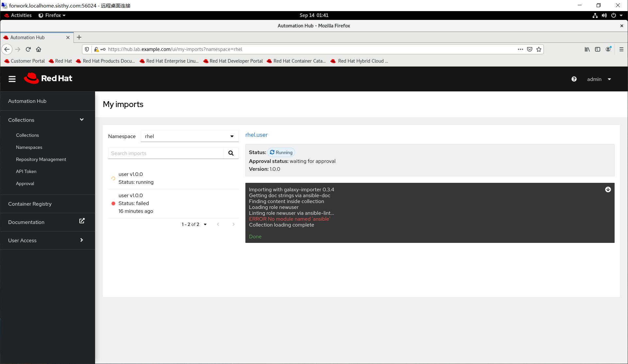Toggle the Firefox sidebar view icon
This screenshot has width=628, height=364.
(x=597, y=49)
